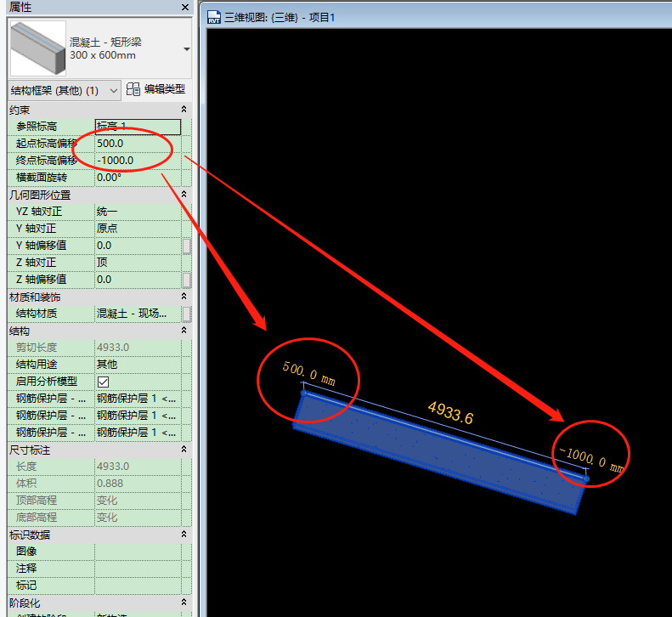Click the 500.0 mm start offset dimension text
This screenshot has height=617, width=672.
pyautogui.click(x=309, y=374)
